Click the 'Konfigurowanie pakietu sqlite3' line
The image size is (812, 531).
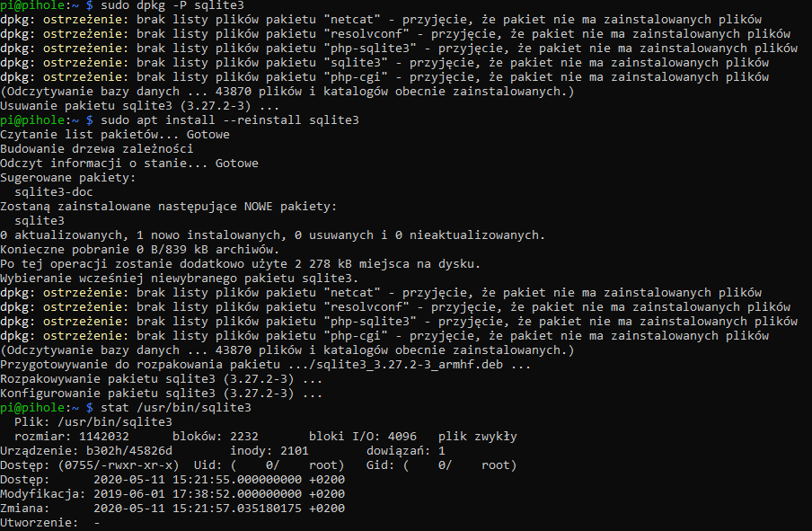(161, 394)
